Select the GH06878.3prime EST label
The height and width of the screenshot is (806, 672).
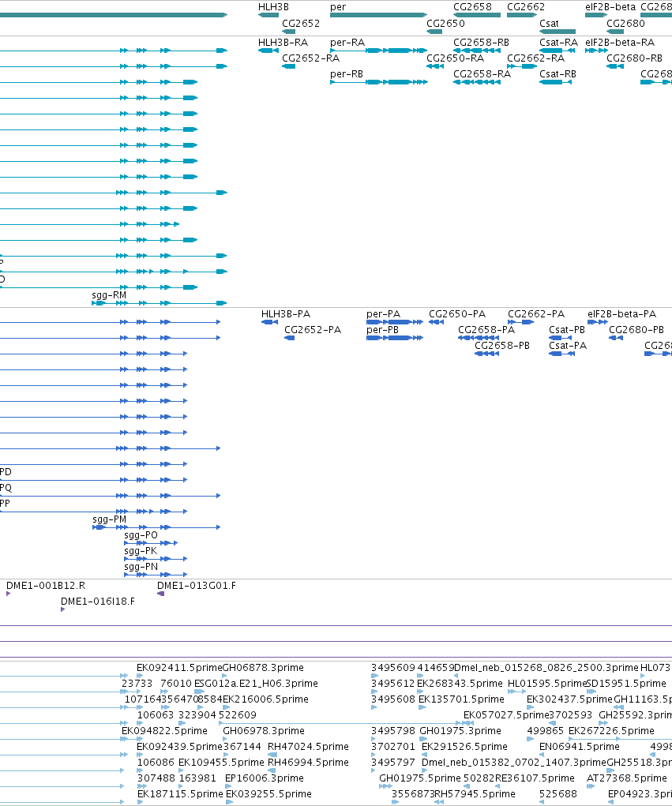pos(263,668)
